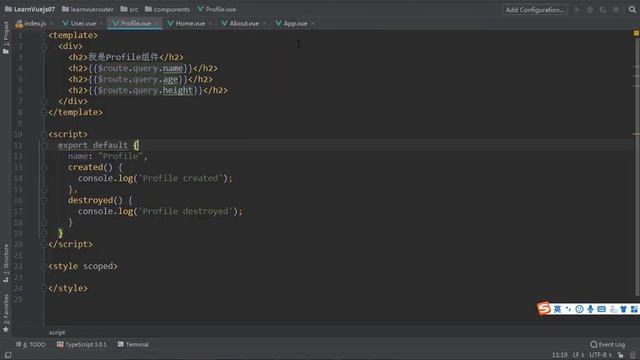
Task: Click 'Profile created' string in console.log
Action: click(x=180, y=178)
